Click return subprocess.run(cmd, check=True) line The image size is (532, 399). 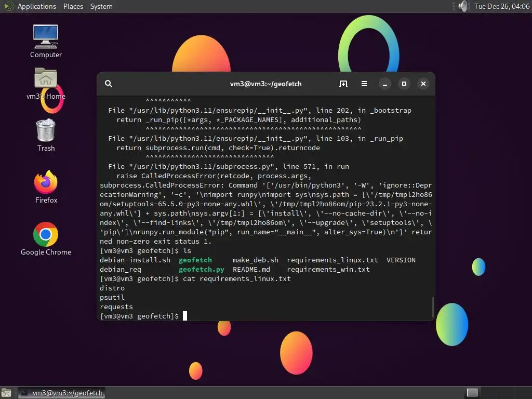[218, 148]
